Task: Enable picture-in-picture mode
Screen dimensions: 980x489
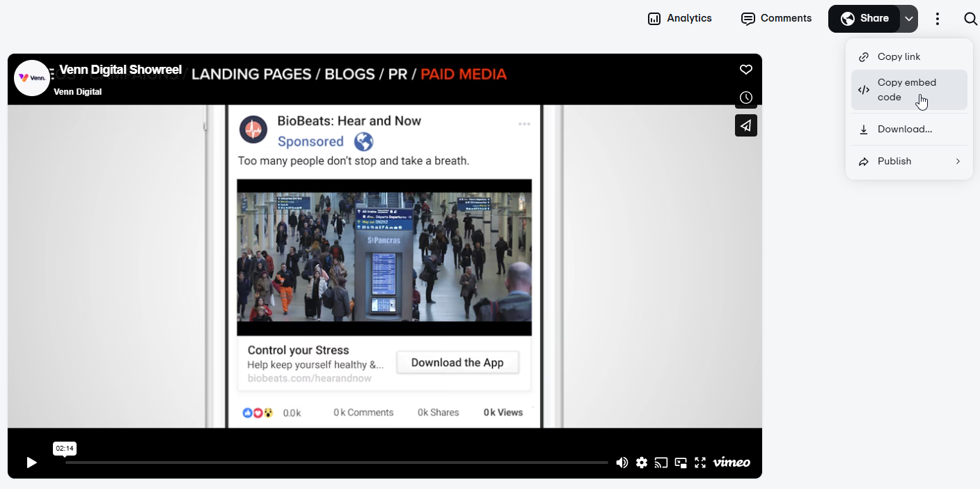Action: point(681,463)
